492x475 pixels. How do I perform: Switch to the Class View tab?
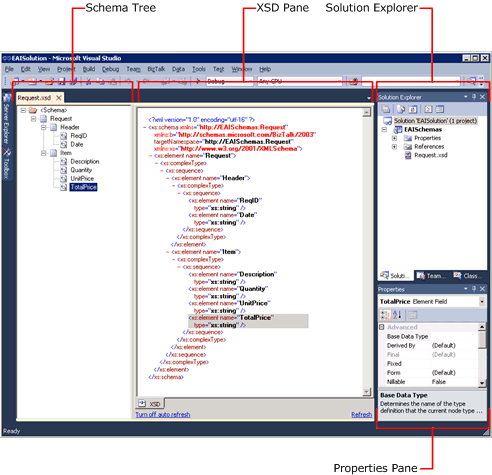468,276
